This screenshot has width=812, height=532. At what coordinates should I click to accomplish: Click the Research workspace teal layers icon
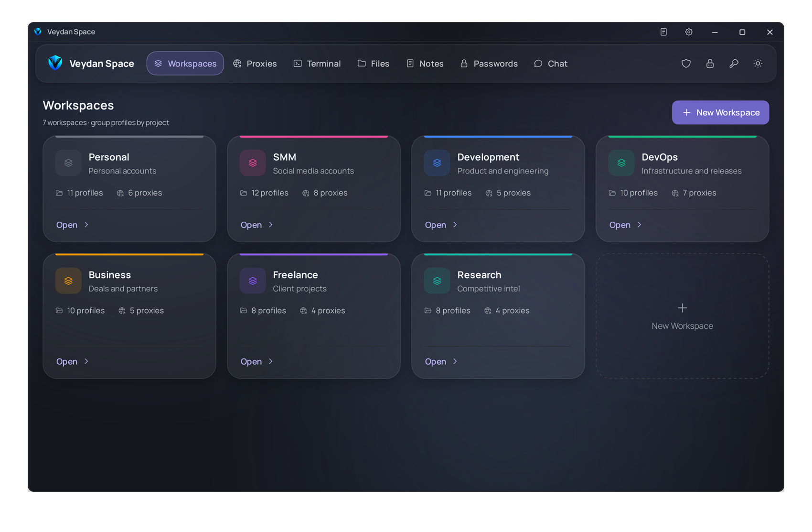(x=437, y=281)
